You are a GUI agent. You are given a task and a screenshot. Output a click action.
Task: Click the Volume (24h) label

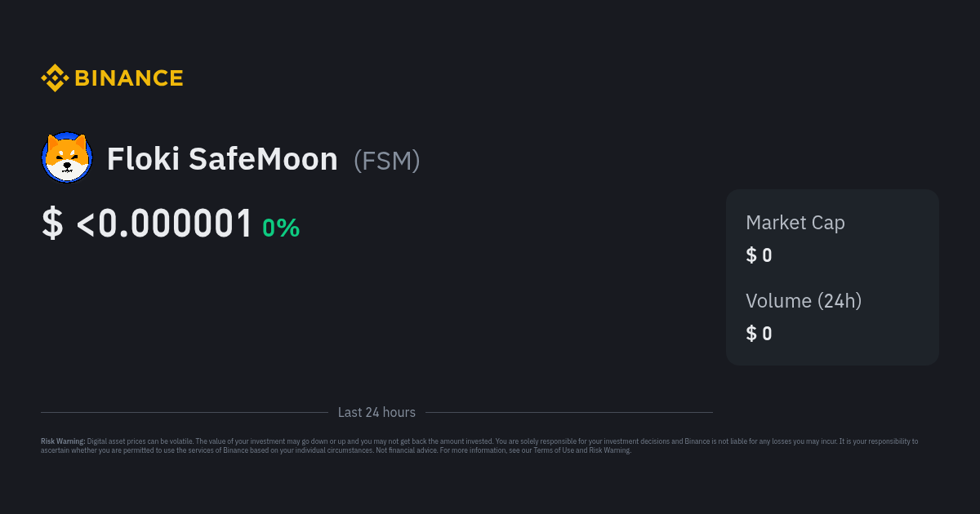[804, 301]
